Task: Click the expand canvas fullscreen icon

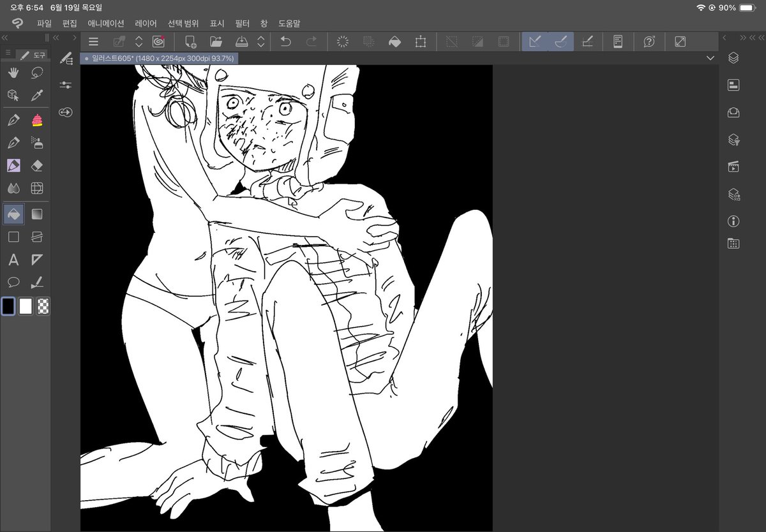Action: point(680,42)
